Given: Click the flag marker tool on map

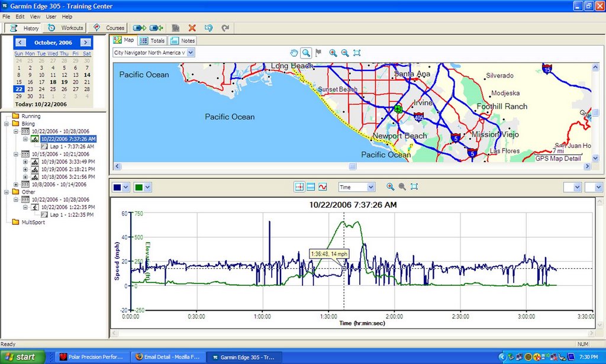Looking at the screenshot, I should pos(318,53).
